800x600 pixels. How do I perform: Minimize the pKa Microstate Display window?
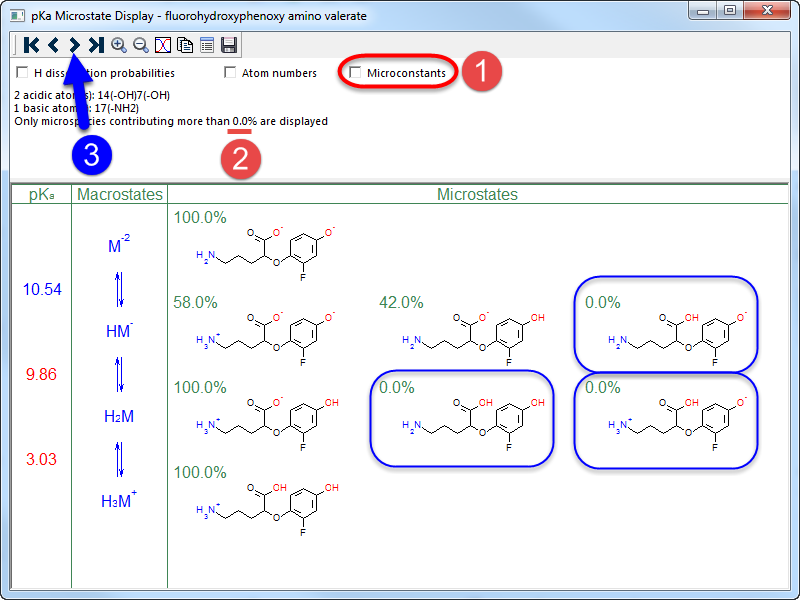(x=703, y=11)
